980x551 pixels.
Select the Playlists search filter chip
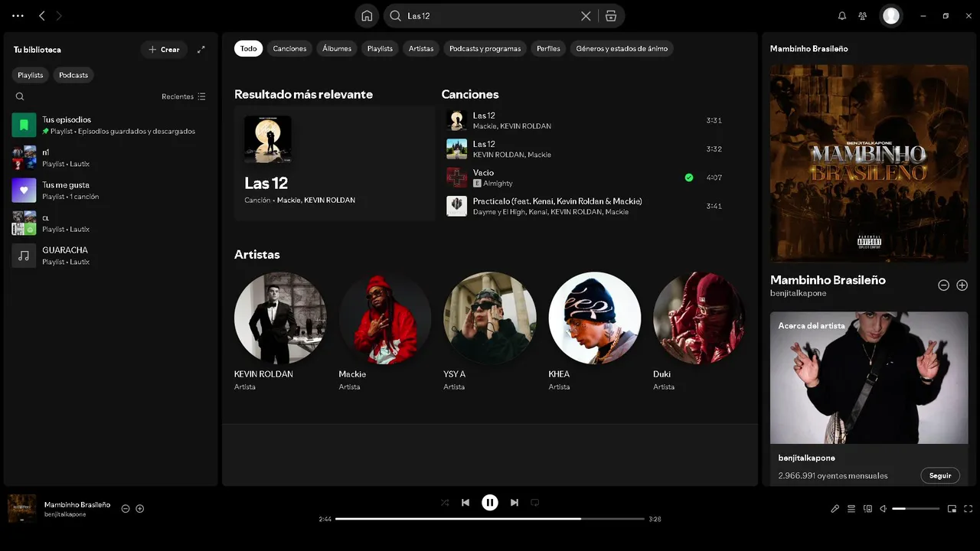[380, 48]
